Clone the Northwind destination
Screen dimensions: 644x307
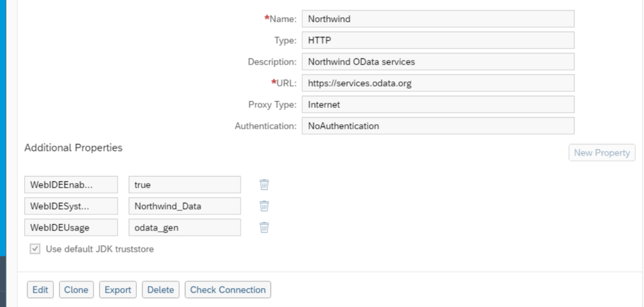76,290
